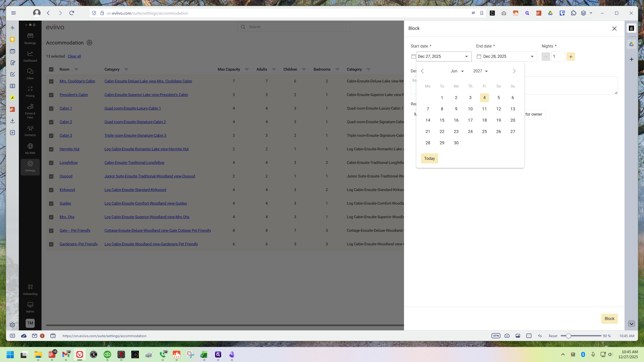Open Extras & Fees in the sidebar

click(30, 111)
